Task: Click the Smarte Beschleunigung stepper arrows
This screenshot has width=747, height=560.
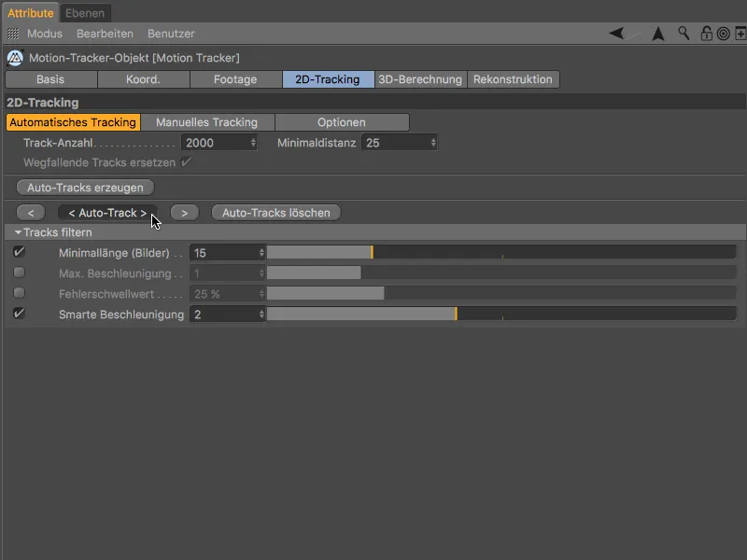Action: coord(261,315)
